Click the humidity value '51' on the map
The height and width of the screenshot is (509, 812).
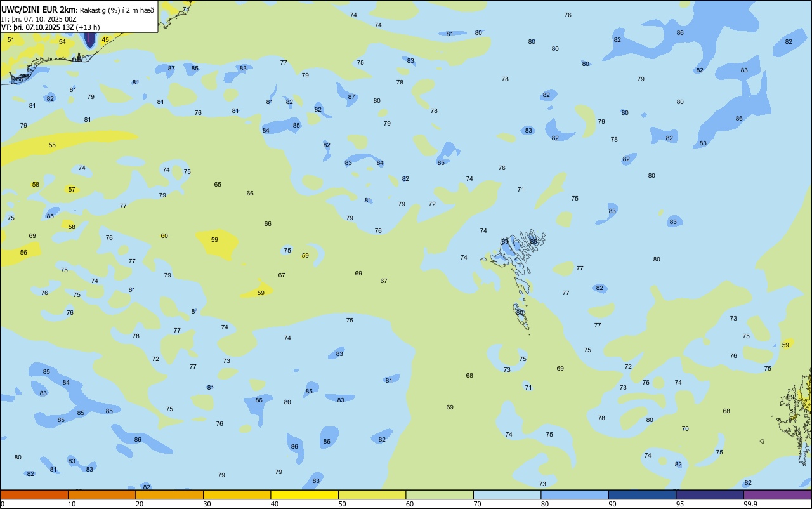11,39
